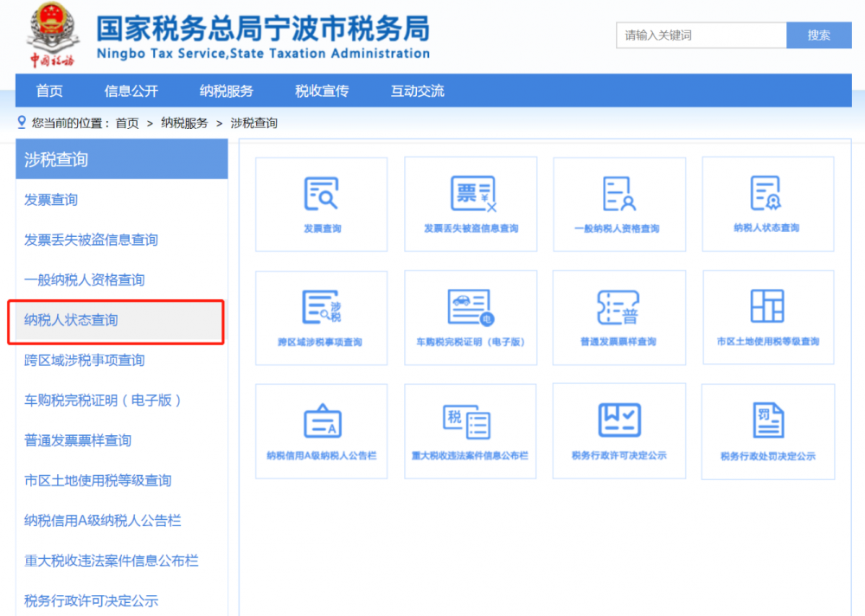
Task: Select the 跨区域涉税事项查询 icon
Action: point(321,318)
